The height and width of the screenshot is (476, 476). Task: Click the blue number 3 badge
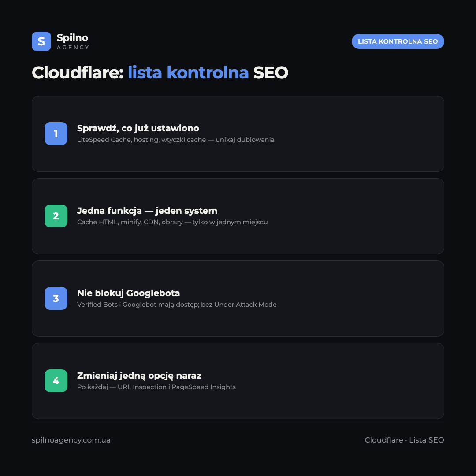pos(56,298)
